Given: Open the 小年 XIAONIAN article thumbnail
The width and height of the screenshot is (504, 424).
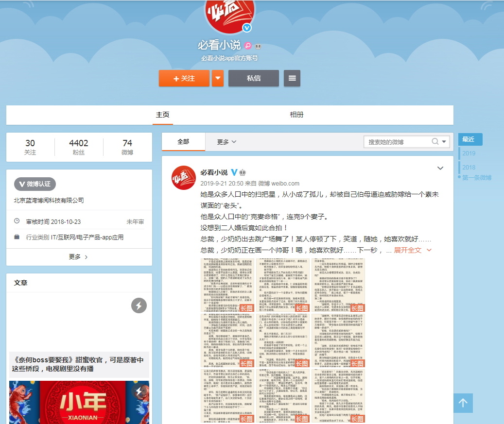Looking at the screenshot, I should coord(79,403).
